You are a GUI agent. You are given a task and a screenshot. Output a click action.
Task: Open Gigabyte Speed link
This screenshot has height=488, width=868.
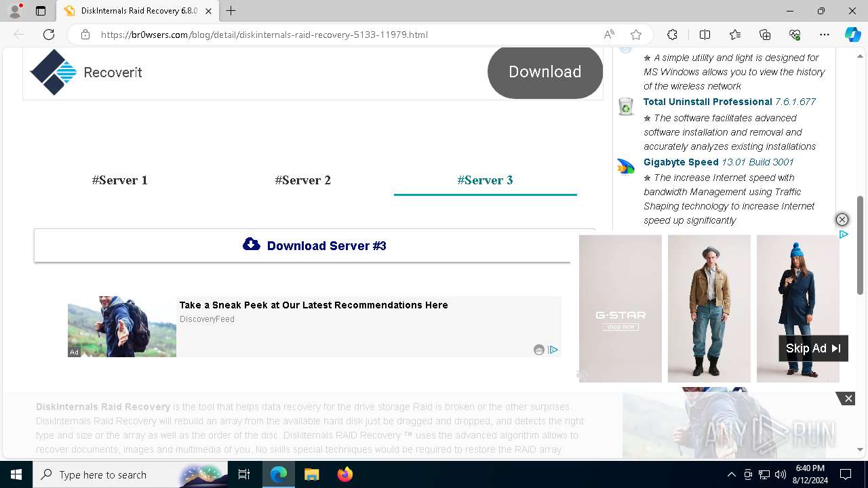pos(681,162)
